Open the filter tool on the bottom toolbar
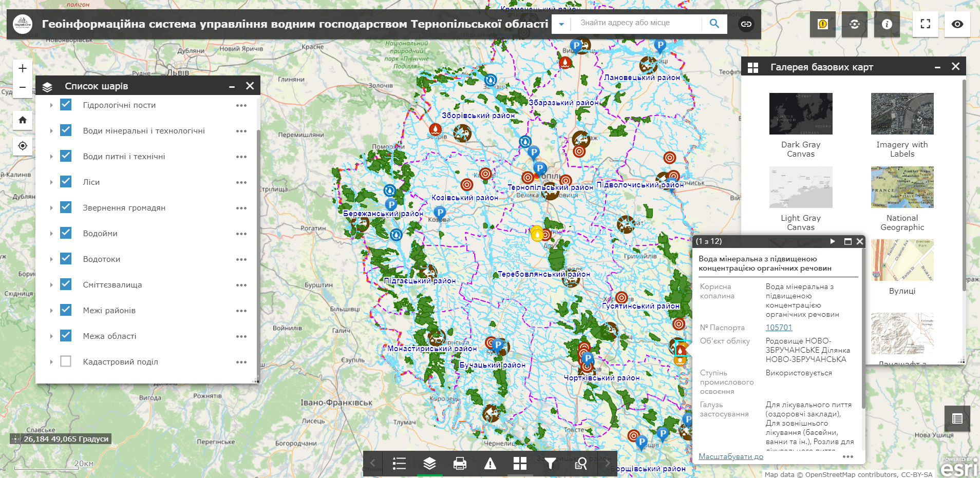 [551, 463]
